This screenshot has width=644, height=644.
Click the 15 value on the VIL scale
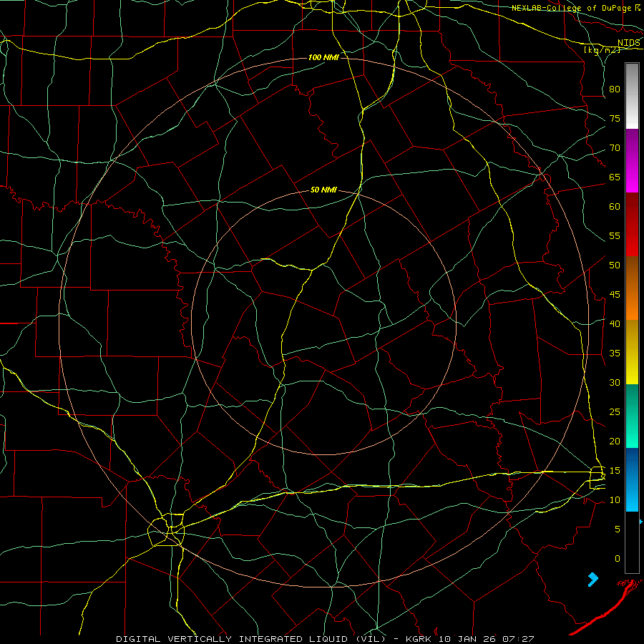(615, 471)
